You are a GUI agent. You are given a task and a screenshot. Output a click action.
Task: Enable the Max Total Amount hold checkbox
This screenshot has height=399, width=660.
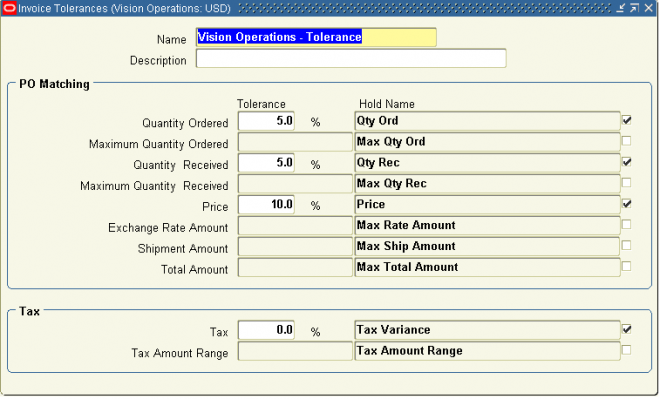627,266
